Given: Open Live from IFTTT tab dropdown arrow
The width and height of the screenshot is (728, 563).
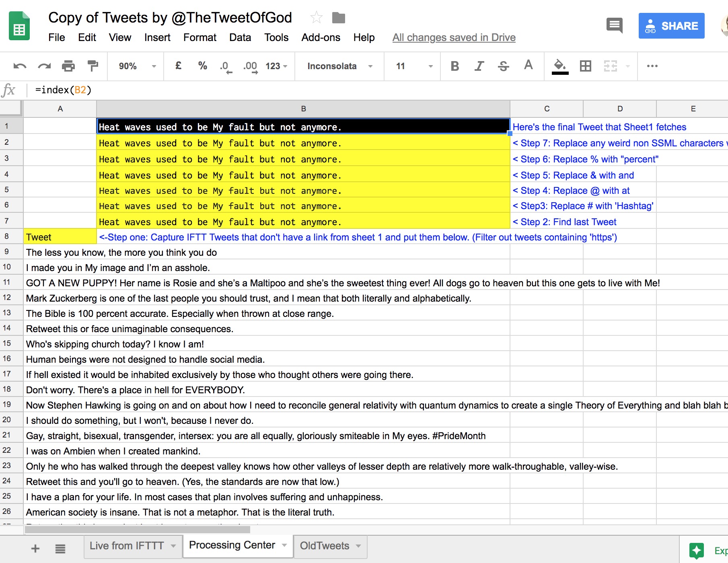Looking at the screenshot, I should tap(173, 546).
